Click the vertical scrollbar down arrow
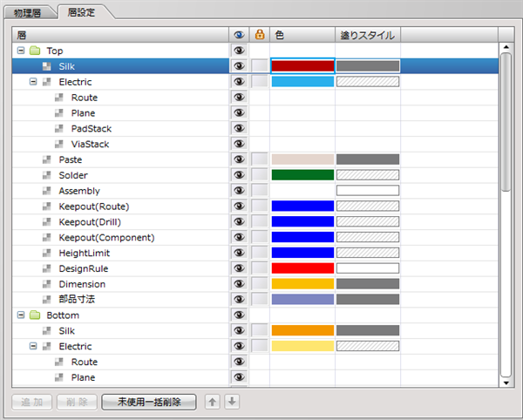The image size is (523, 420). pyautogui.click(x=506, y=381)
